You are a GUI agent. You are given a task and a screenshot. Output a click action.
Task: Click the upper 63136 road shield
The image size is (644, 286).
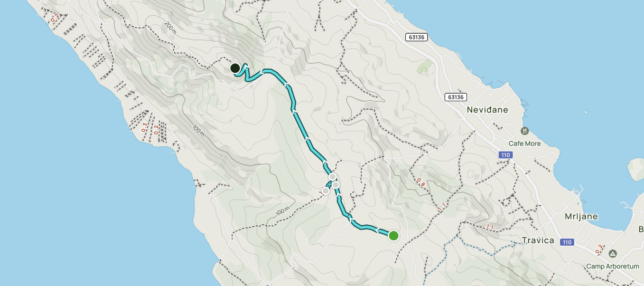[417, 37]
